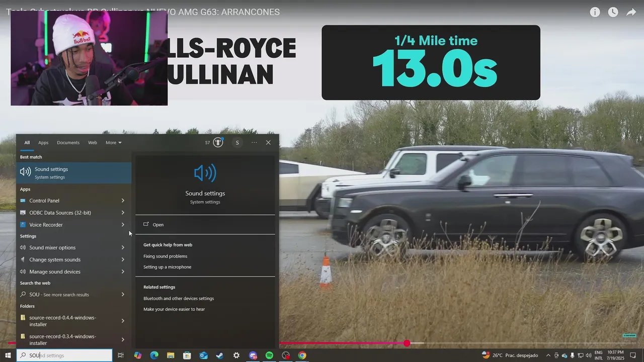This screenshot has height=362, width=644.
Task: Open the More filter dropdown
Action: click(114, 143)
